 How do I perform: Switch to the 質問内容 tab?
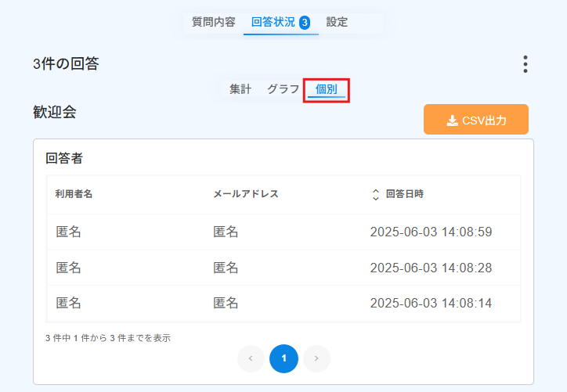(214, 22)
